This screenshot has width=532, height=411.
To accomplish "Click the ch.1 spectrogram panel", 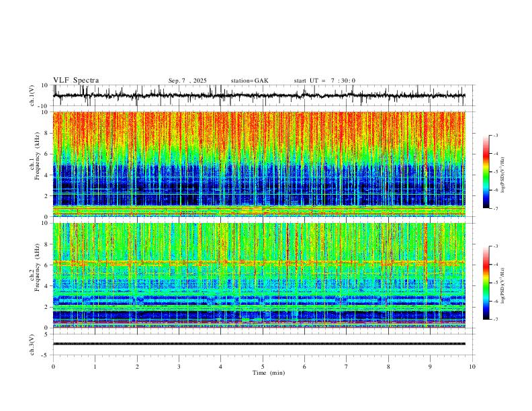I will (259, 164).
